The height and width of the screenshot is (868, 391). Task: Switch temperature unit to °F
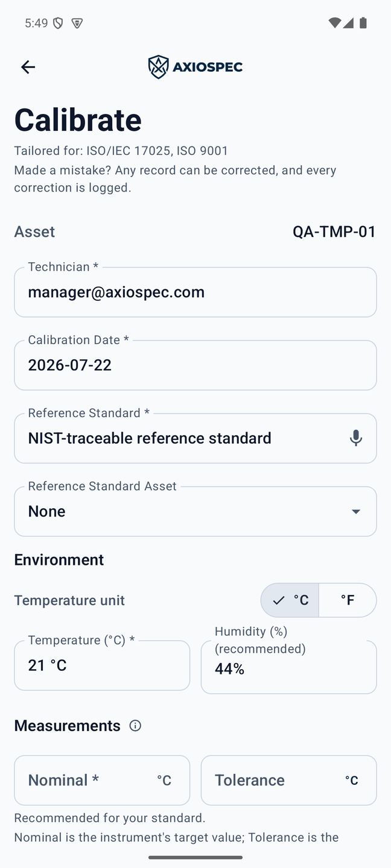tap(348, 600)
